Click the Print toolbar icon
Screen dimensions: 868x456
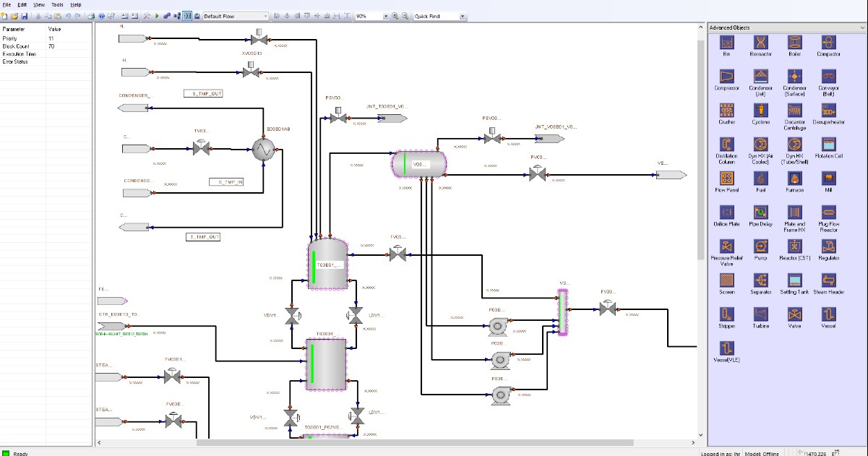[91, 16]
